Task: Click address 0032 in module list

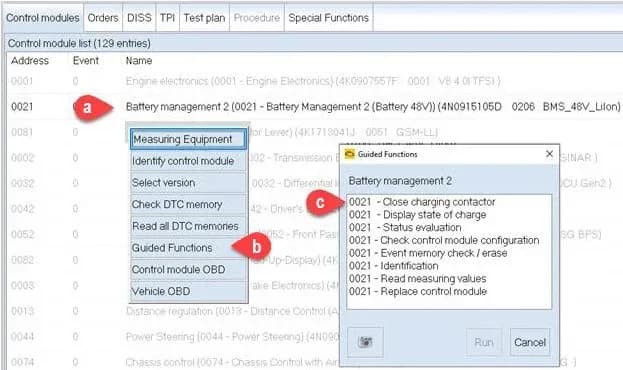Action: coord(22,183)
